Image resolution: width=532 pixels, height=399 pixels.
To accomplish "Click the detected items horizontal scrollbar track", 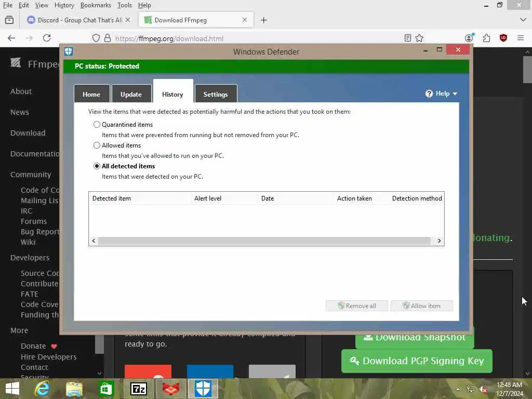I will pyautogui.click(x=264, y=241).
